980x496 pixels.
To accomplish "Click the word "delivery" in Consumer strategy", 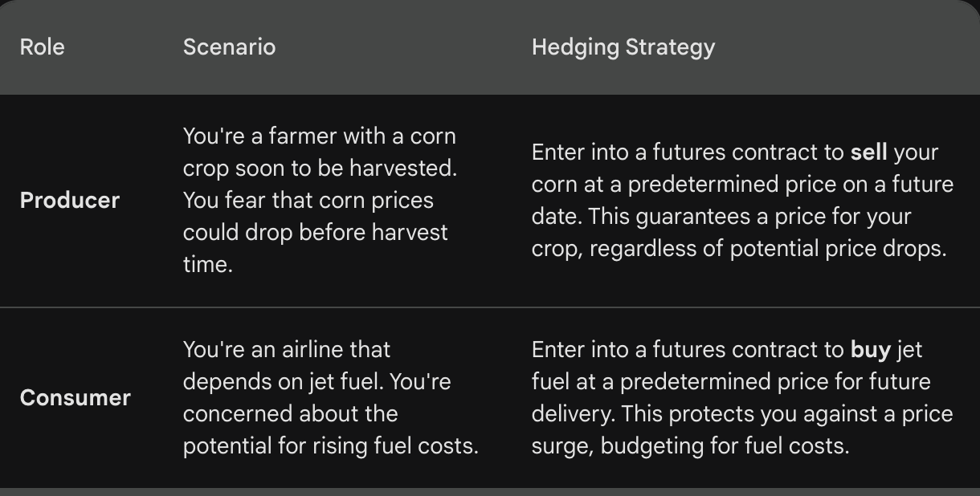I will 568,414.
